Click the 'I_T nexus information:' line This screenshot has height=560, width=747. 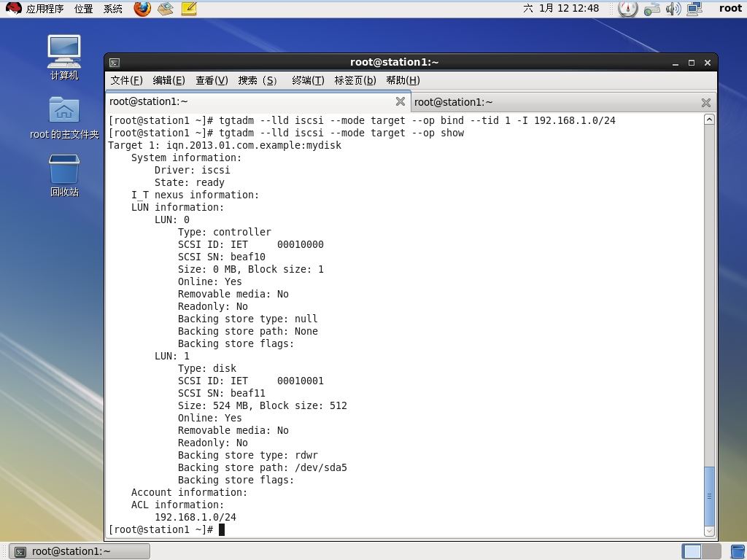(x=196, y=195)
